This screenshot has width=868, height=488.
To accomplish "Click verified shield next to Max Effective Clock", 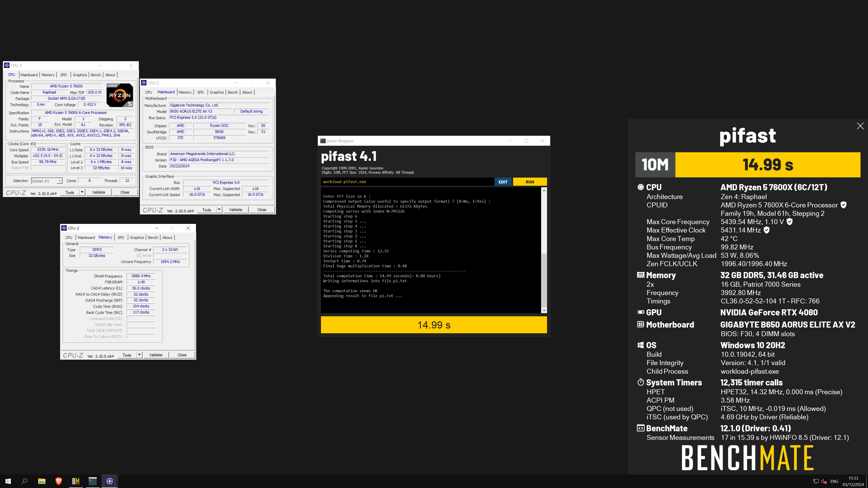I will (x=766, y=230).
